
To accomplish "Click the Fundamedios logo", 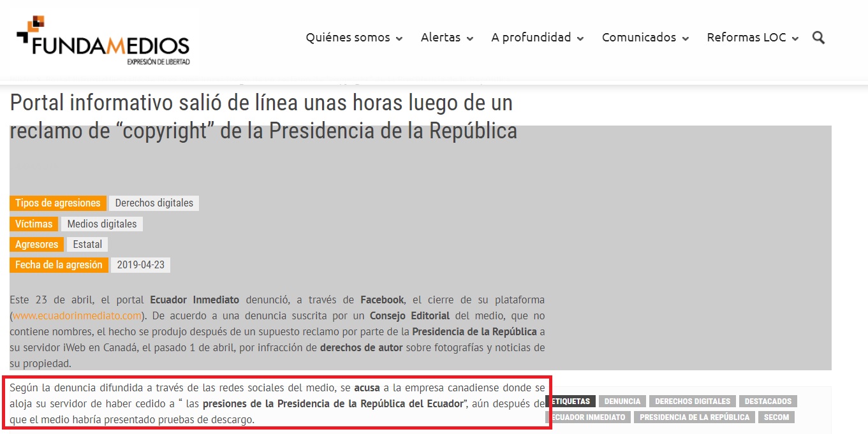I will [103, 41].
